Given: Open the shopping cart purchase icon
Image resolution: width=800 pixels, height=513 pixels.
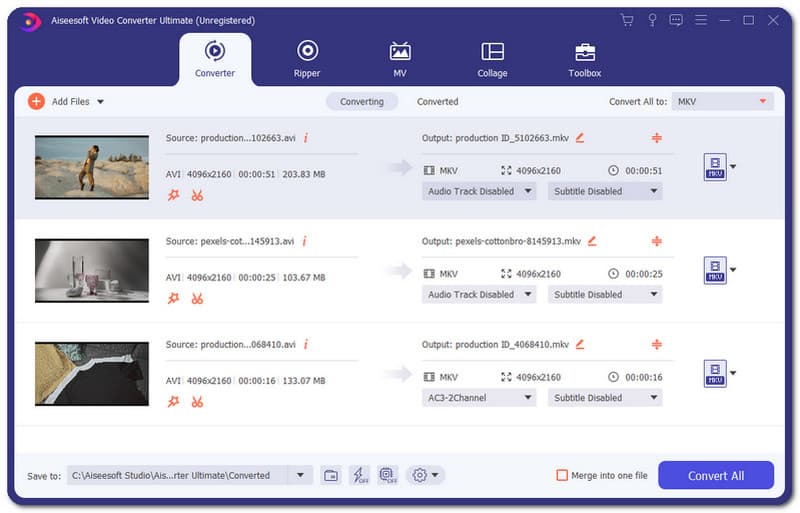Looking at the screenshot, I should [627, 20].
